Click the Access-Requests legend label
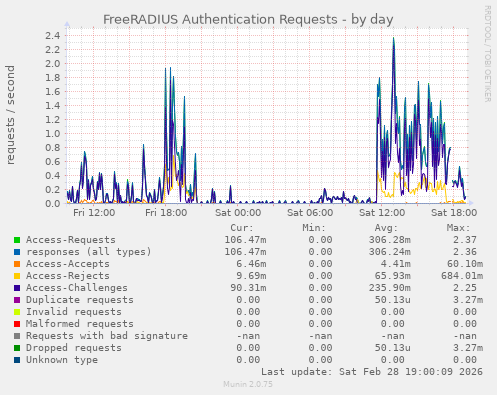Viewport: 497px width, 395px height. coord(71,240)
